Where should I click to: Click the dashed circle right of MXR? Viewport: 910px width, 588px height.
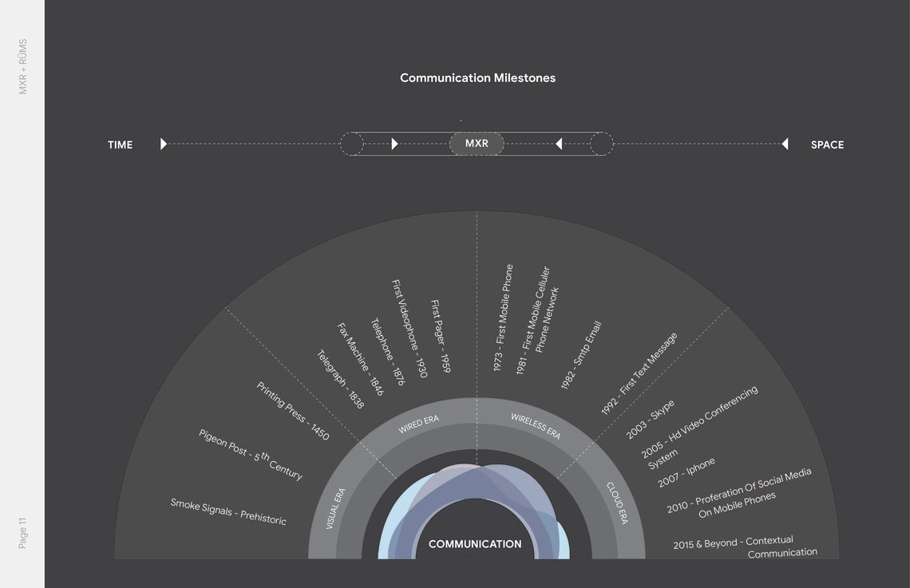tap(602, 144)
